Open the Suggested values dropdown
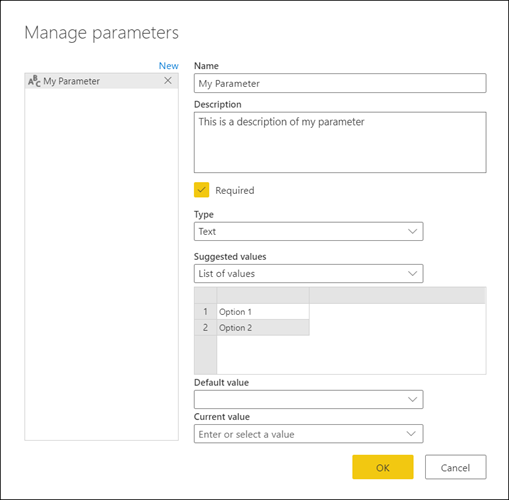 click(x=309, y=274)
